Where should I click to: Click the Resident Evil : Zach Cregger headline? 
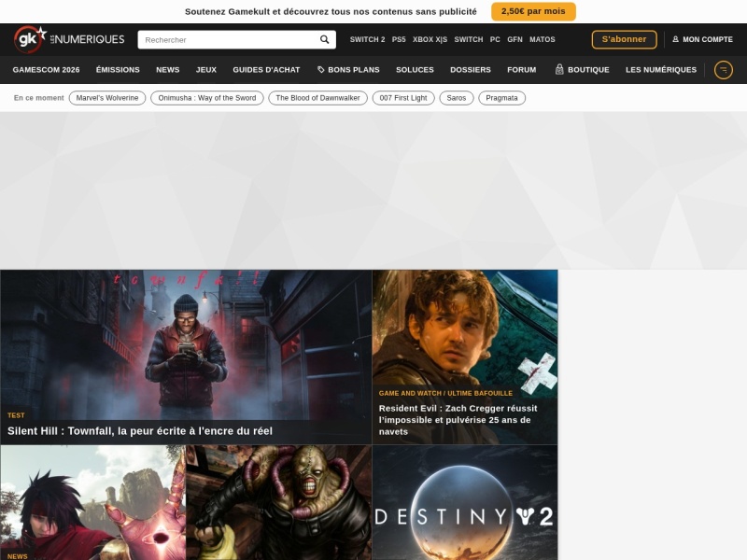[458, 420]
